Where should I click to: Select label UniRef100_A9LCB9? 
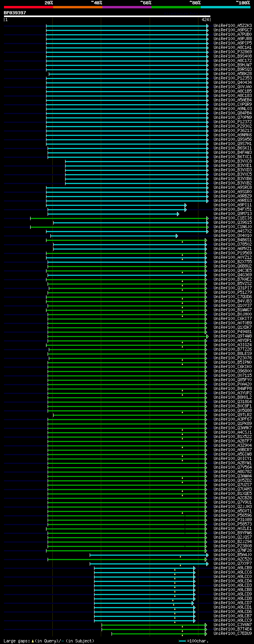point(233,568)
